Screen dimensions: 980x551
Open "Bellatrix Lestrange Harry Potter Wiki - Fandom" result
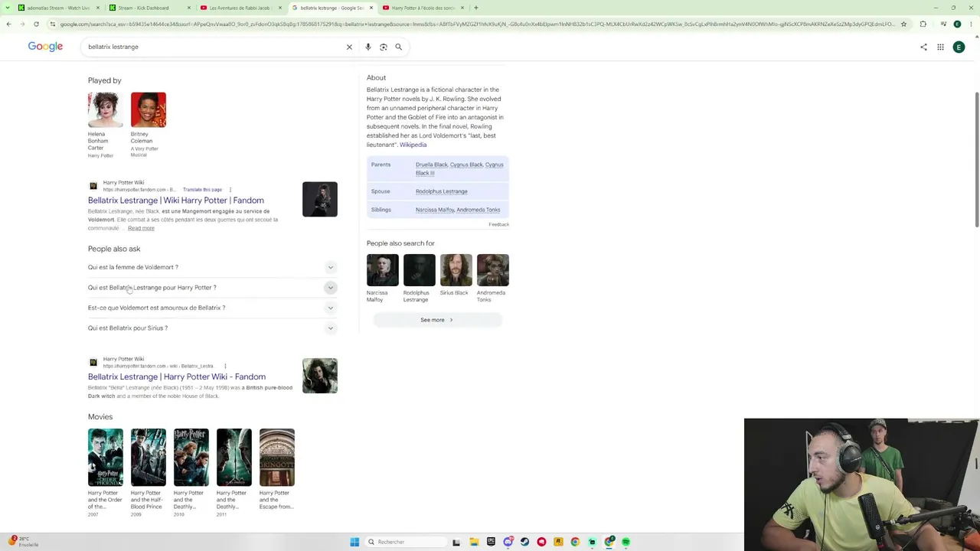click(177, 377)
